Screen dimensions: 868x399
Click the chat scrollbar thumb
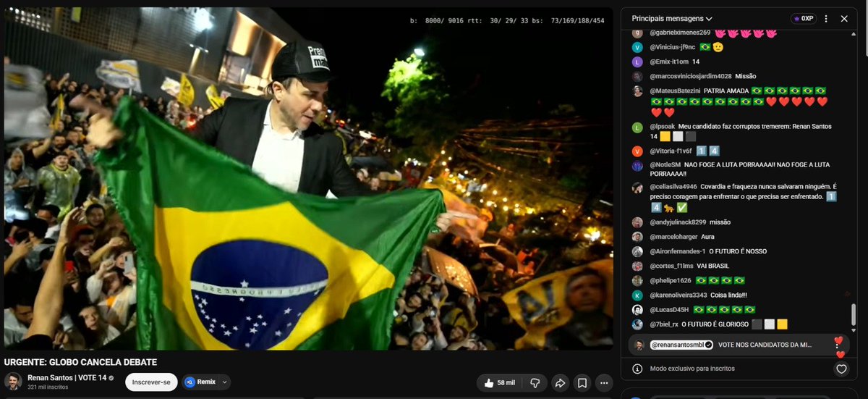[853, 314]
